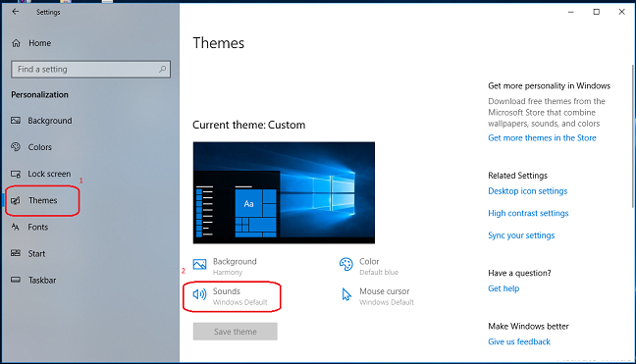Open Taskbar settings page
The width and height of the screenshot is (636, 364).
[42, 280]
